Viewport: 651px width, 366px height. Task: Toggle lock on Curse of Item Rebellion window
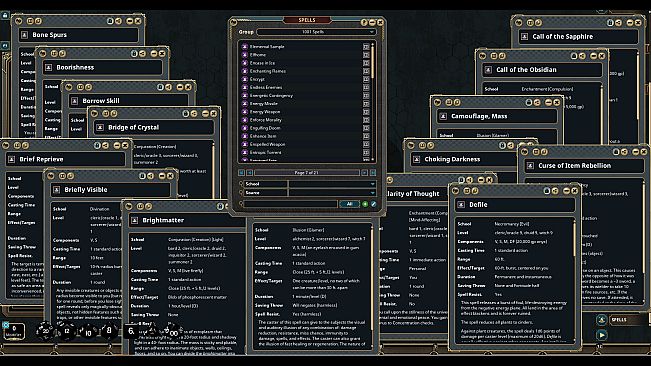(x=616, y=152)
